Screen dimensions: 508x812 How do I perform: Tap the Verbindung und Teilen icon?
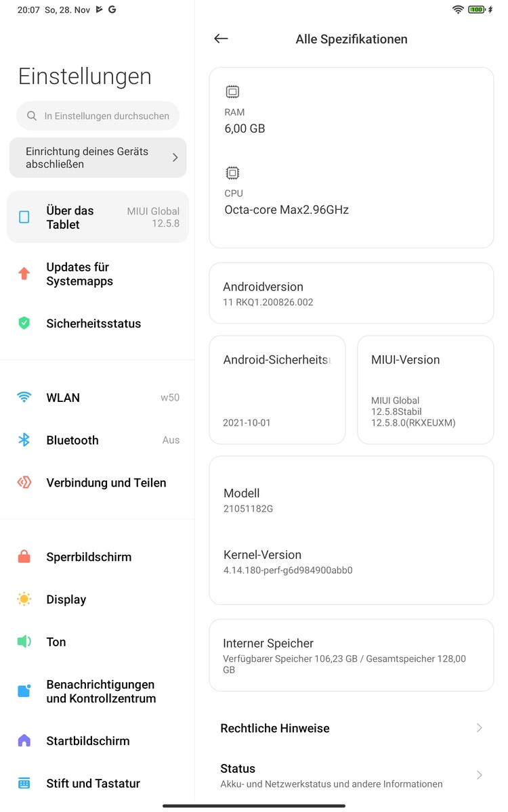point(24,483)
